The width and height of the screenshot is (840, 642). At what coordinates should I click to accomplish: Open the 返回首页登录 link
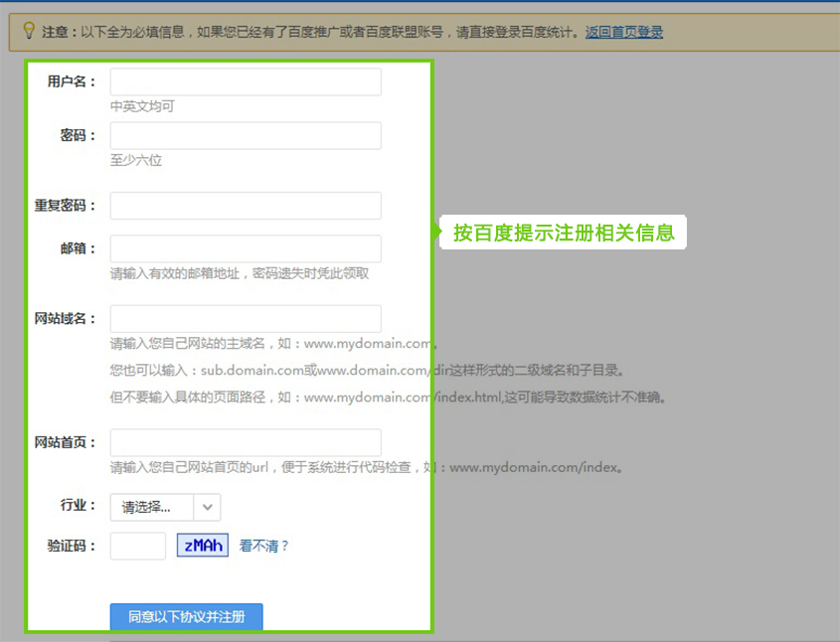coord(624,32)
